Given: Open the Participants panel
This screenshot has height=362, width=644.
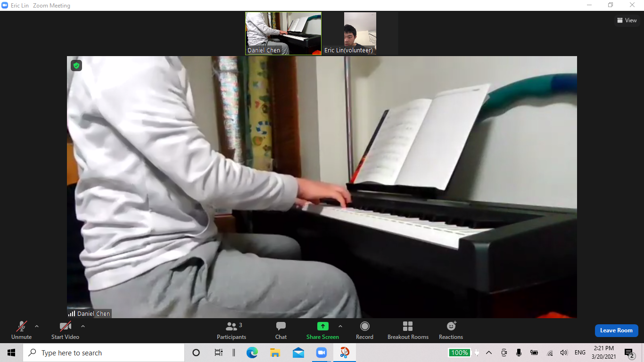Looking at the screenshot, I should (x=231, y=330).
